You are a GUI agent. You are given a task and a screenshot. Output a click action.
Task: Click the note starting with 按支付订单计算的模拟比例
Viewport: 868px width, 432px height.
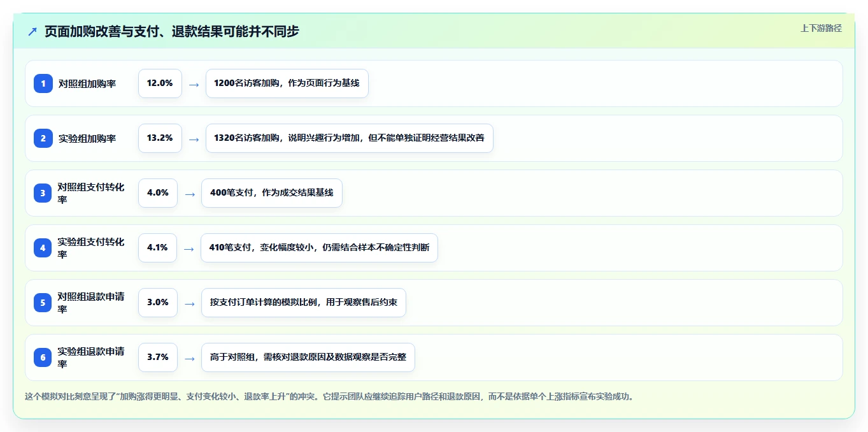tap(304, 303)
